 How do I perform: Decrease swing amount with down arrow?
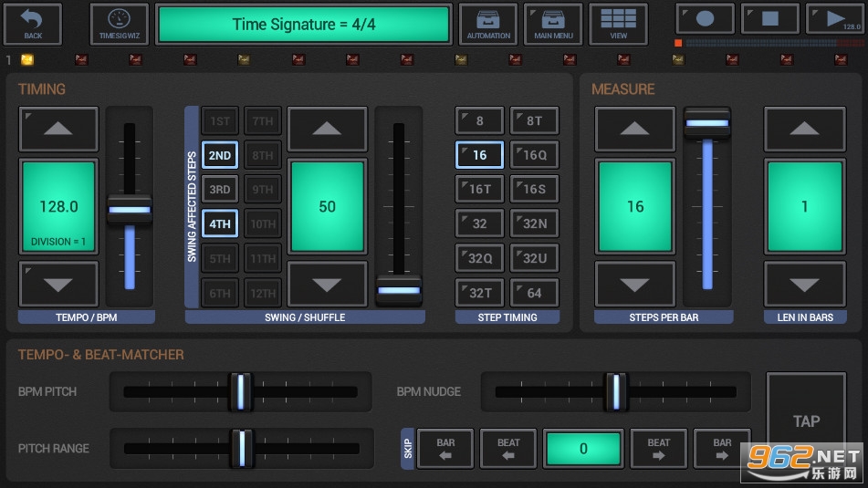pyautogui.click(x=327, y=285)
